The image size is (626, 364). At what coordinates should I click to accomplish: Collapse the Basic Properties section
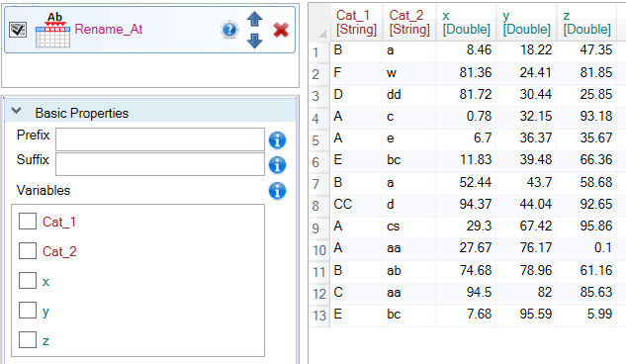point(17,111)
